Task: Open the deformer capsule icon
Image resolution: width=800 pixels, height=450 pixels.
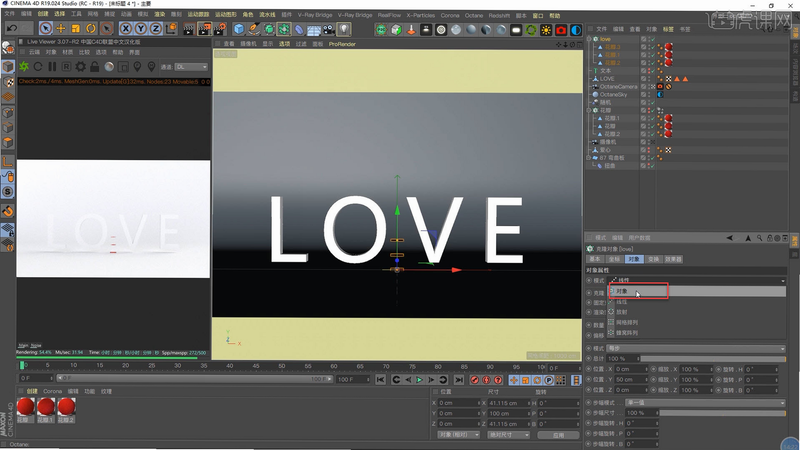Action: [x=299, y=29]
